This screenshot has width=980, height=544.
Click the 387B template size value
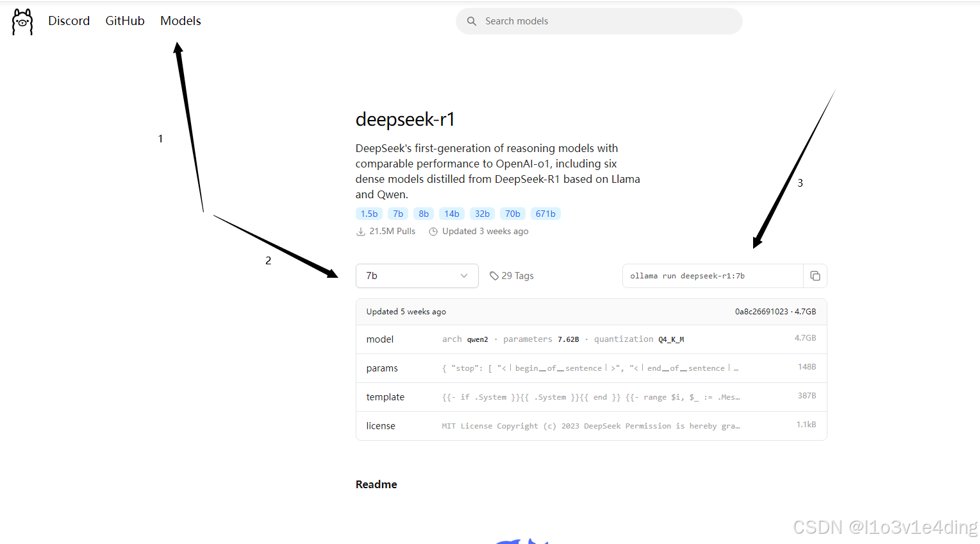point(807,396)
